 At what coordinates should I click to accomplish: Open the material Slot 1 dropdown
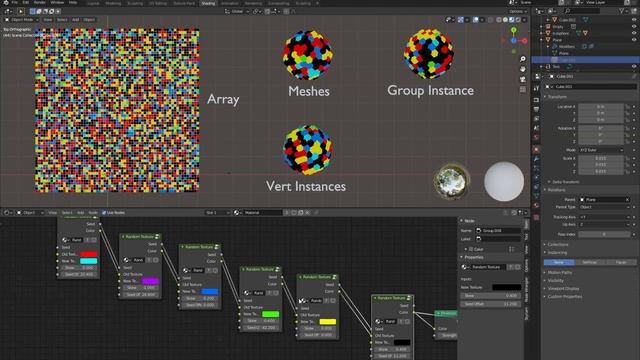tap(217, 213)
